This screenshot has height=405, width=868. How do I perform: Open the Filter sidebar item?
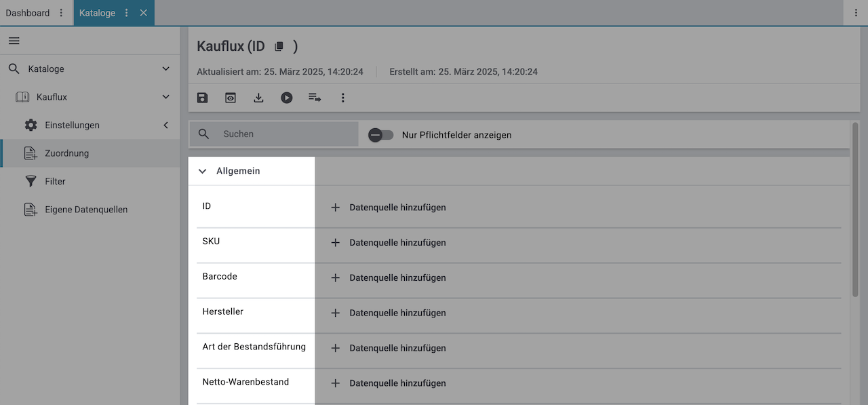point(55,182)
